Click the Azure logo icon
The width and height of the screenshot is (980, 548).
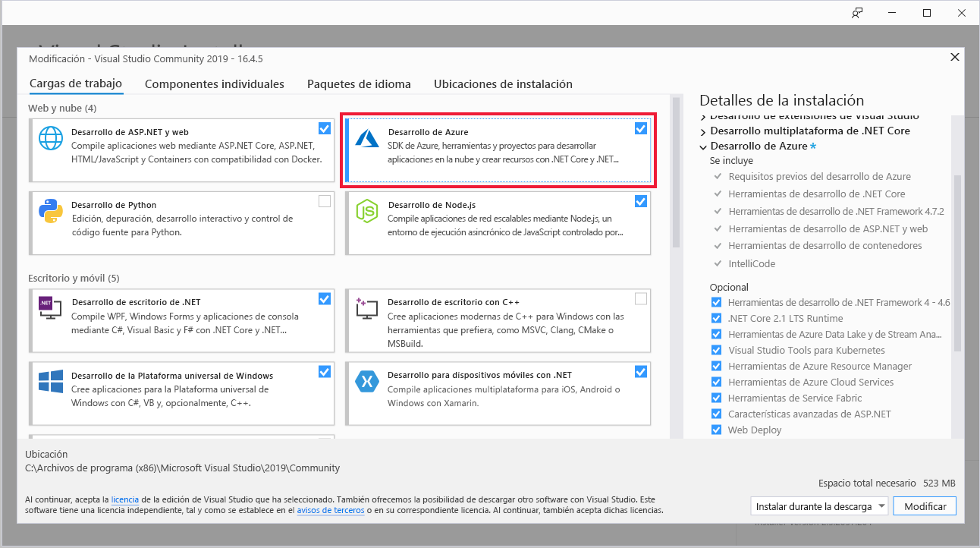tap(368, 137)
